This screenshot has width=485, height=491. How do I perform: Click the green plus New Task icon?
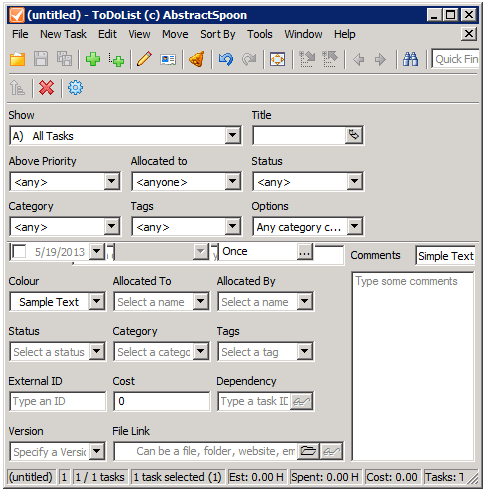coord(93,60)
